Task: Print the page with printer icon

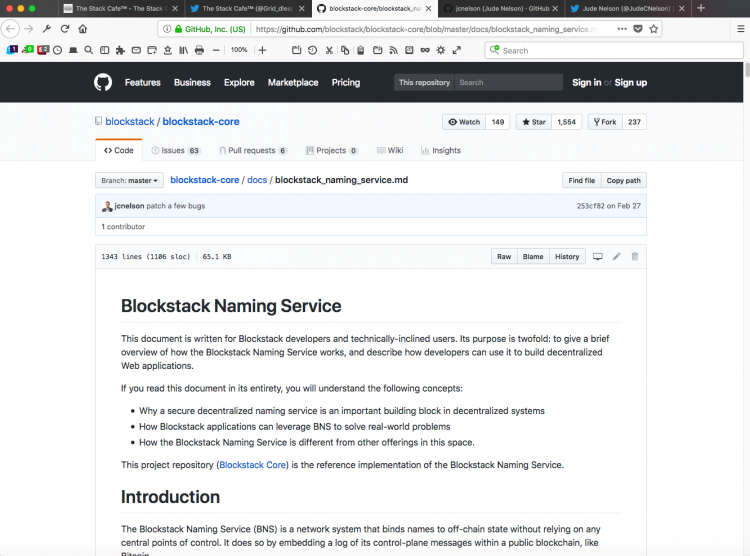Action: click(199, 50)
